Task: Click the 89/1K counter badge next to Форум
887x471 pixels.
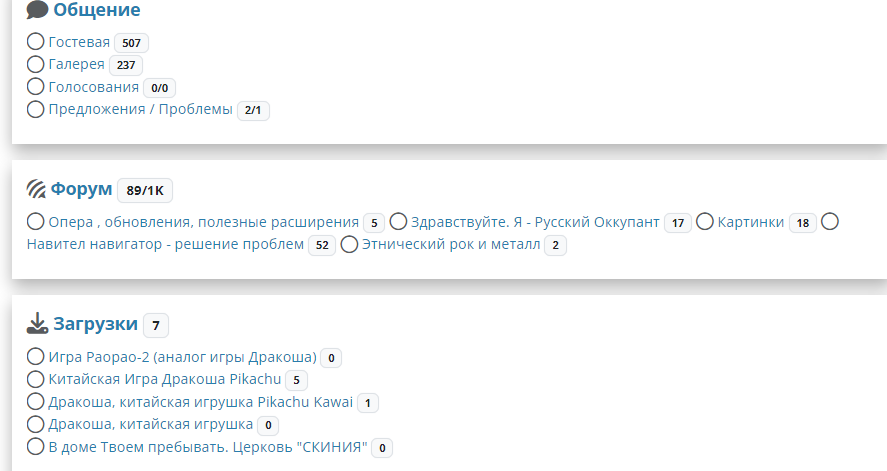Action: pos(146,190)
